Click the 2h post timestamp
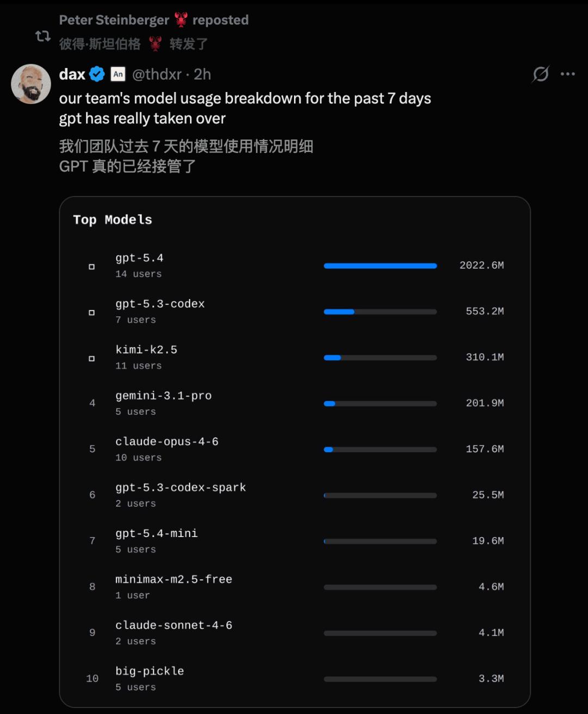The image size is (588, 714). 203,74
